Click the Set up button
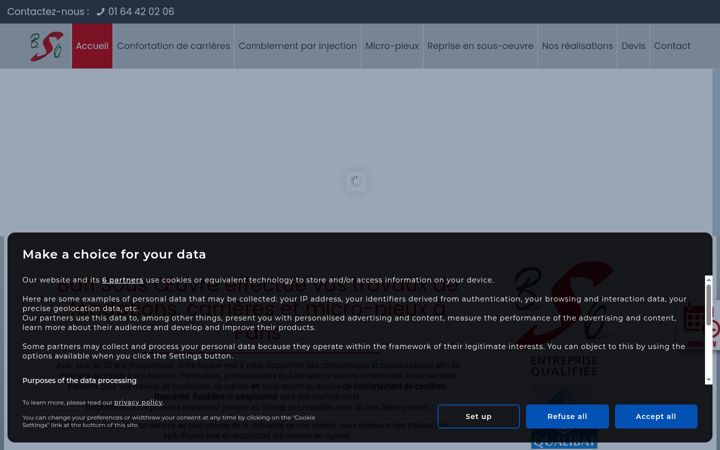The height and width of the screenshot is (450, 720). coord(478,416)
